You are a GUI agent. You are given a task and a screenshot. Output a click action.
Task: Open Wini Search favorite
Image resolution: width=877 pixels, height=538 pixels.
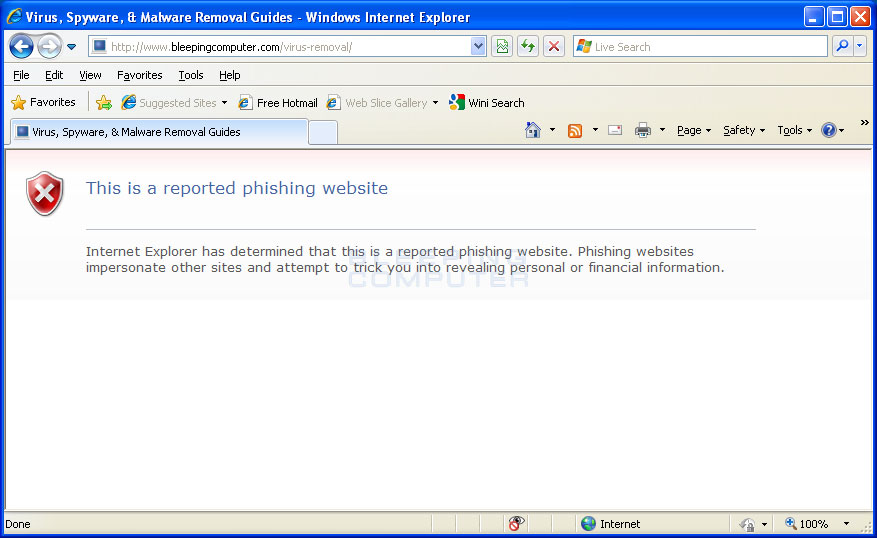487,102
